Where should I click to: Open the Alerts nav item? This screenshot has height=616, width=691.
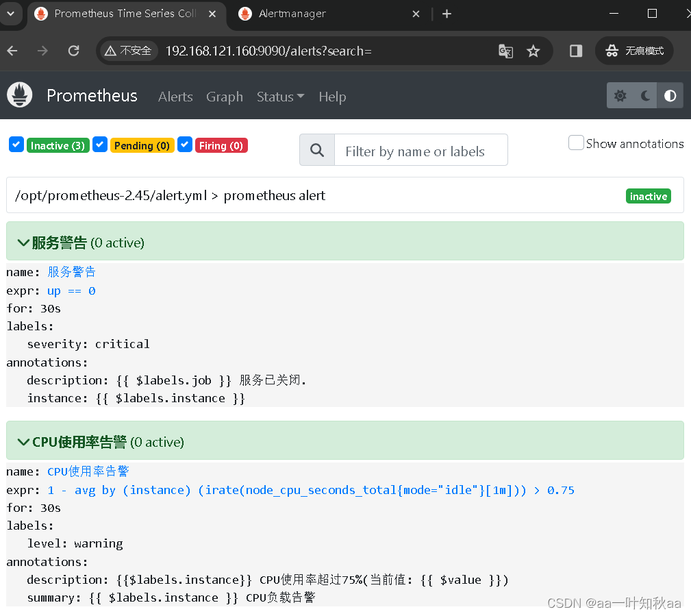pos(175,97)
